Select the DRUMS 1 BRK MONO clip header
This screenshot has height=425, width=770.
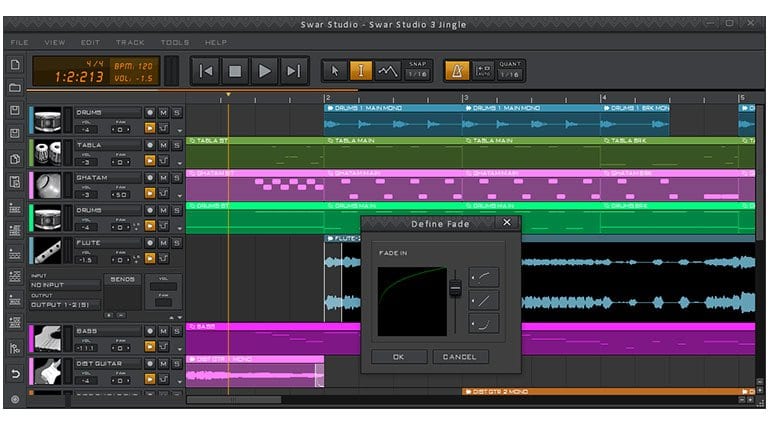(635, 108)
